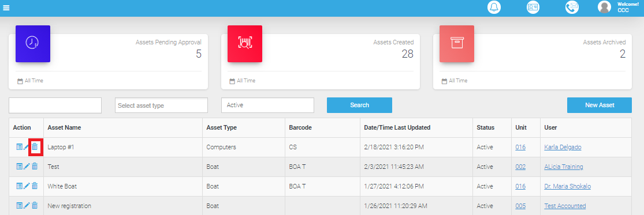Open the hamburger menu
Image resolution: width=644 pixels, height=215 pixels.
click(x=6, y=7)
